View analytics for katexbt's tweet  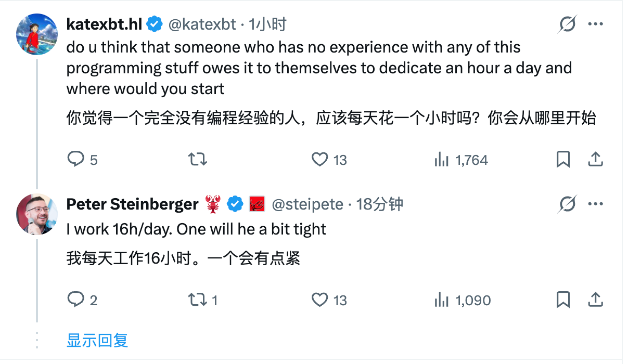click(441, 159)
